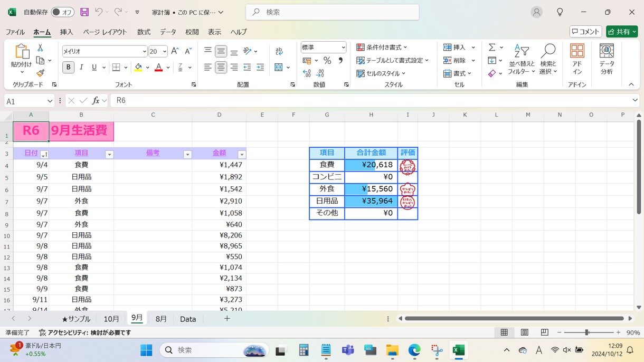Select the Format Painter brush icon

point(40,73)
